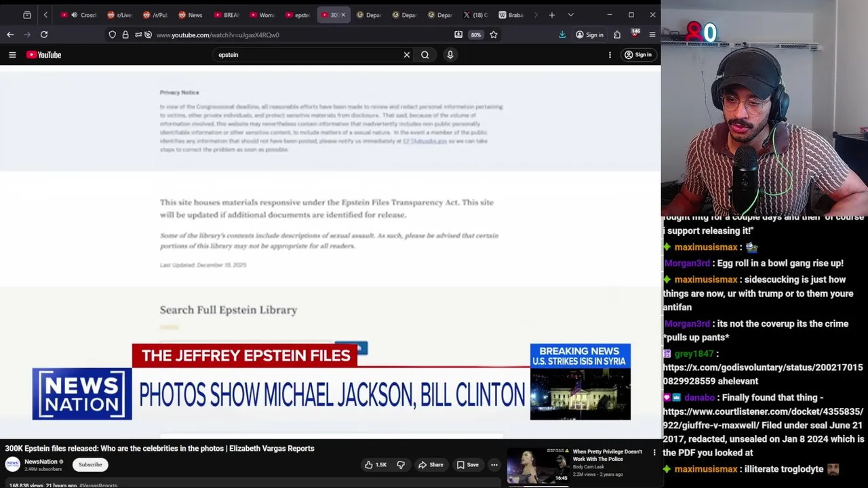Image resolution: width=868 pixels, height=488 pixels.
Task: Switch to the epstei YouTube tab
Action: coord(298,15)
